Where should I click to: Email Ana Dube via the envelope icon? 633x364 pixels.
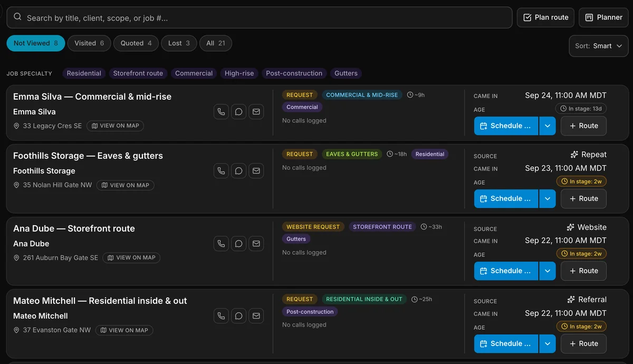click(256, 244)
